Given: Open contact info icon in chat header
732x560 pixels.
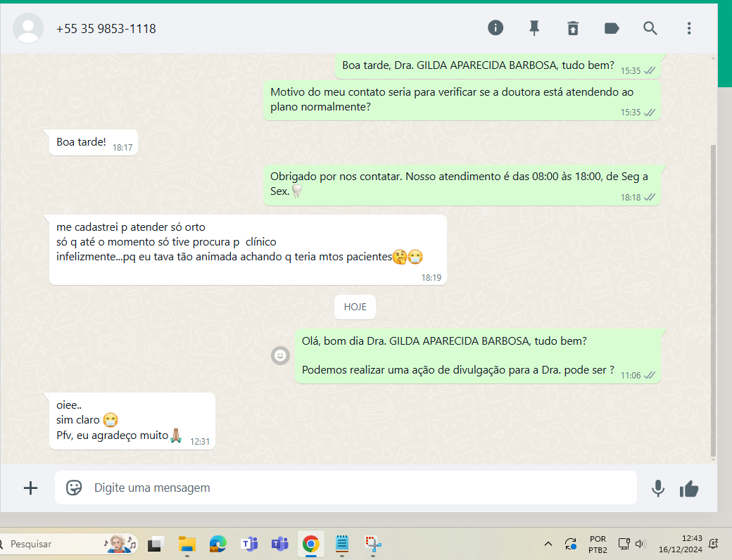Looking at the screenshot, I should coord(496,28).
